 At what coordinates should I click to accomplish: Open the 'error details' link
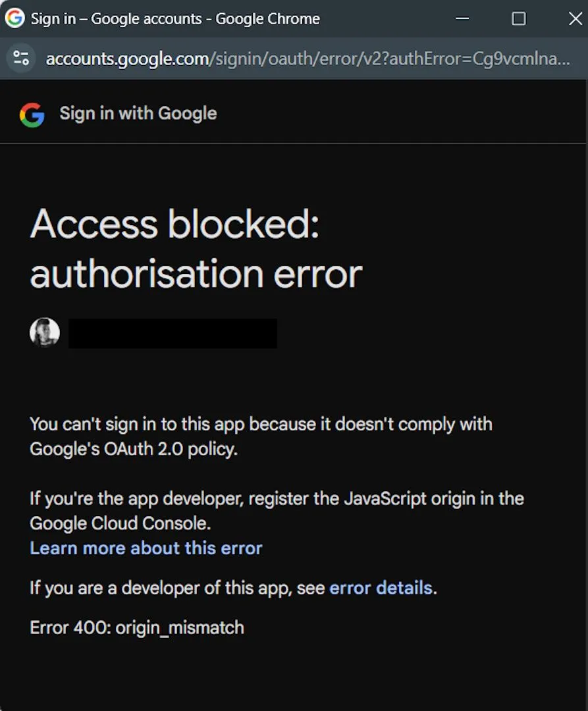pos(381,587)
